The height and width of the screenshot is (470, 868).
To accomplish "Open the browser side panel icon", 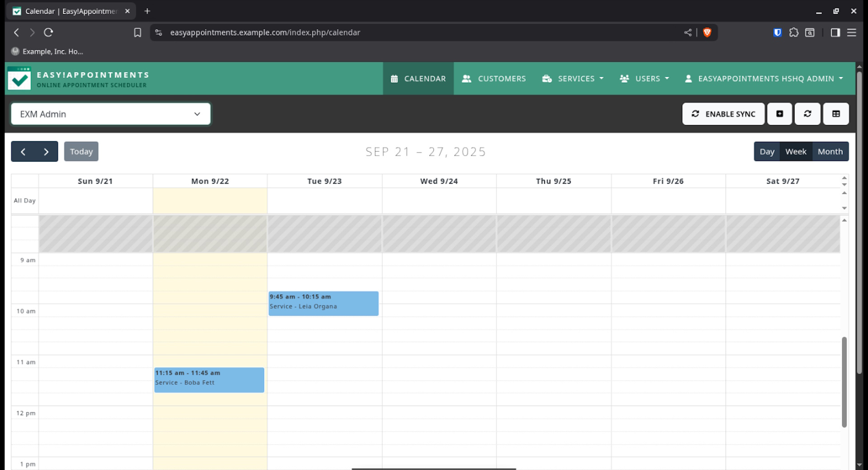I will 836,33.
